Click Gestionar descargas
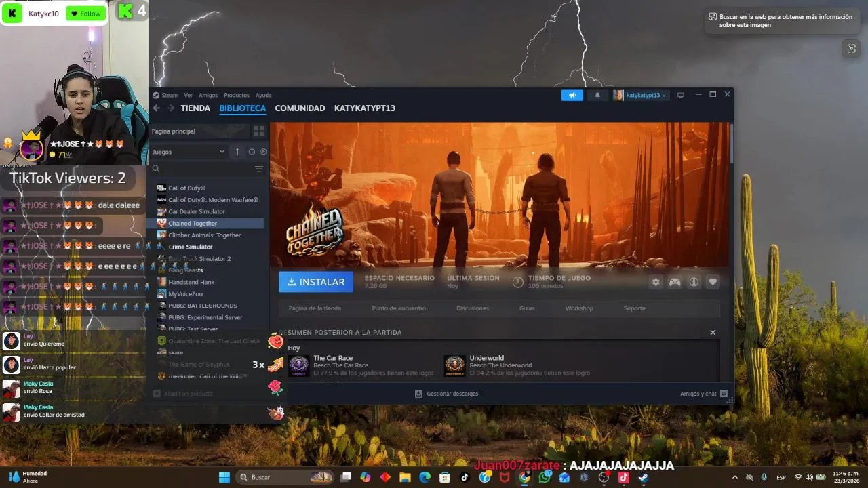 tap(446, 394)
